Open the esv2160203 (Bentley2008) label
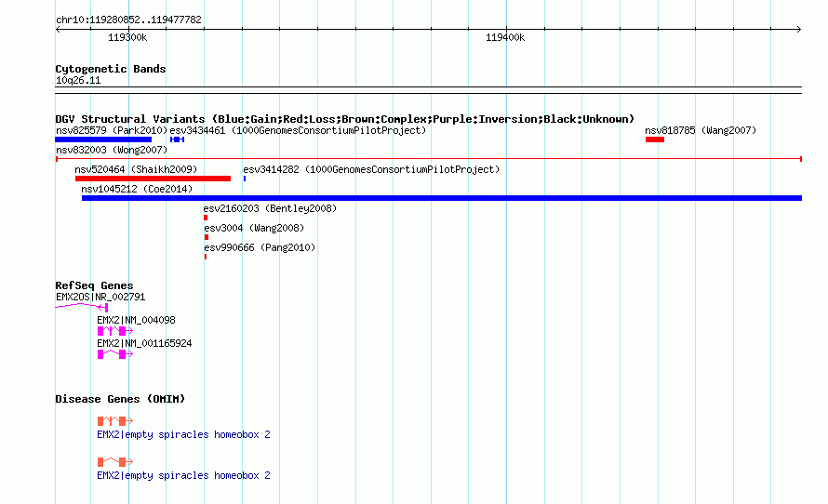Viewport: 828px width, 504px height. click(270, 208)
